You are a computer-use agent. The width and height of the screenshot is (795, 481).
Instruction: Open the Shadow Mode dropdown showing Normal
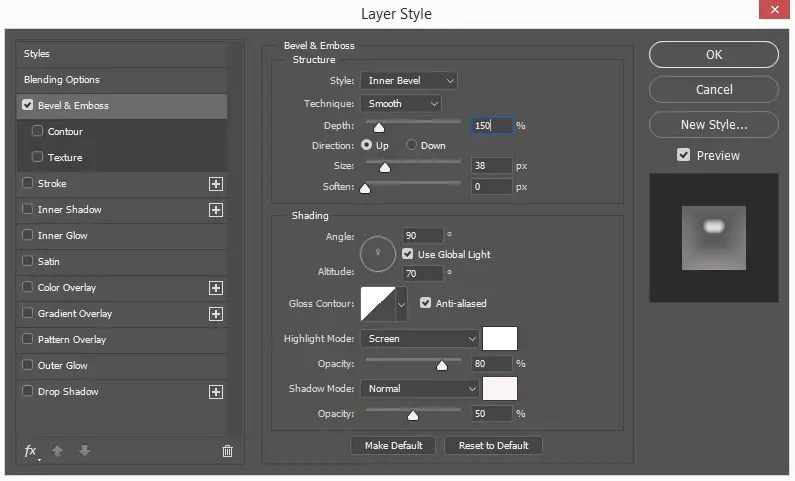[419, 389]
